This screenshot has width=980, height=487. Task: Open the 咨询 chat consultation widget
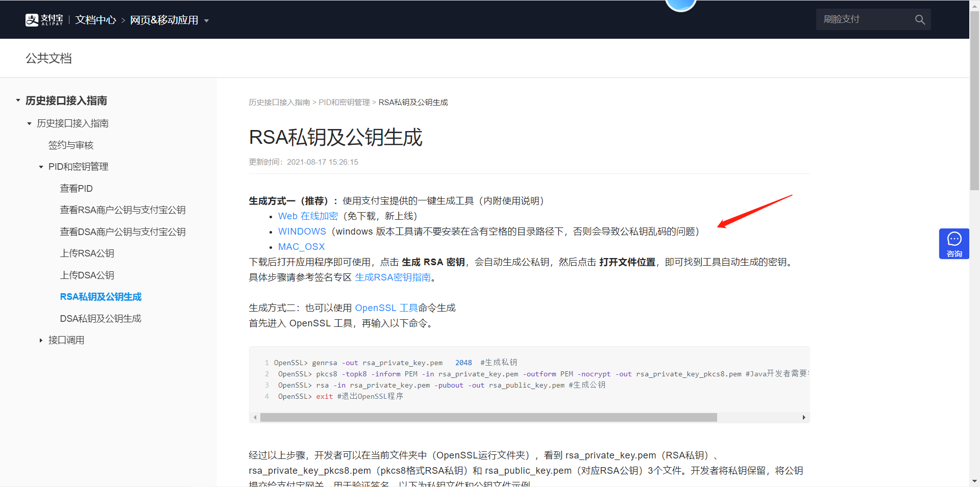click(x=954, y=244)
